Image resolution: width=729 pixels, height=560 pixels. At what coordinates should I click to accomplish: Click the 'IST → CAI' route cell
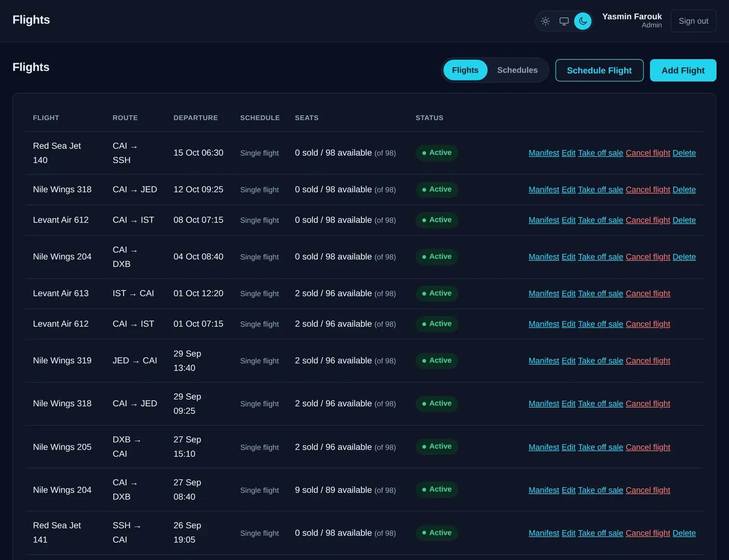click(x=133, y=294)
